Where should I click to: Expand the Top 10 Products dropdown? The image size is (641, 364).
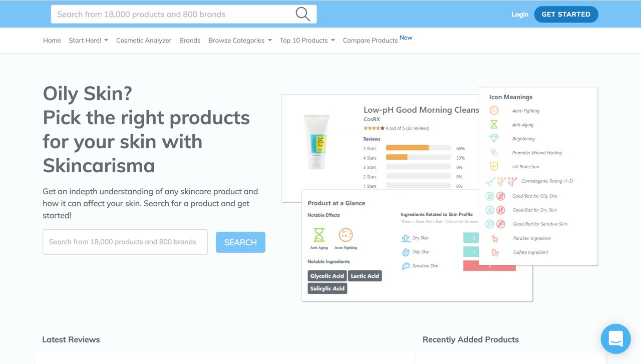(x=307, y=41)
